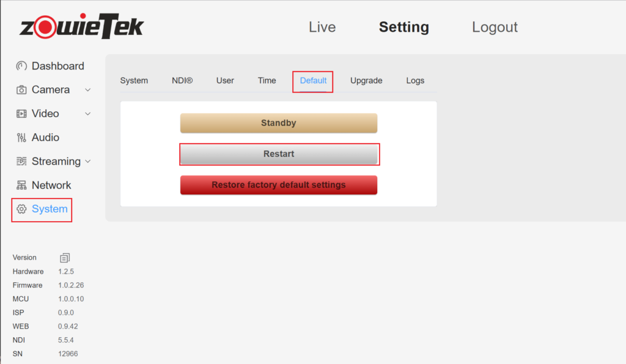Expand the Camera submenu chevron
The width and height of the screenshot is (626, 364).
tap(87, 90)
